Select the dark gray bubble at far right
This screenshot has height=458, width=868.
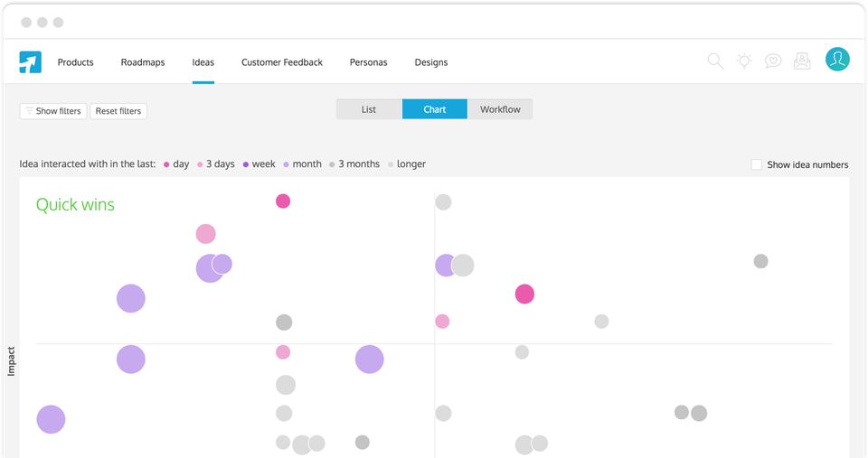761,261
